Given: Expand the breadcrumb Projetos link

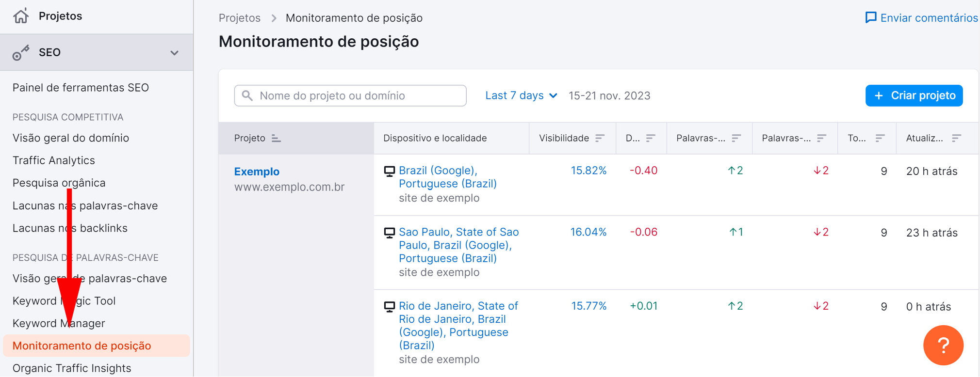Looking at the screenshot, I should (239, 17).
